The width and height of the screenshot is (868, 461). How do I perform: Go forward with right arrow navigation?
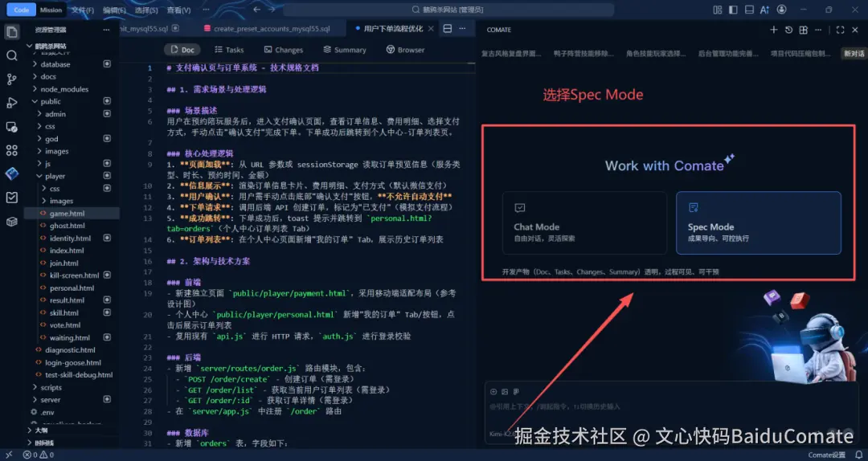(x=272, y=10)
